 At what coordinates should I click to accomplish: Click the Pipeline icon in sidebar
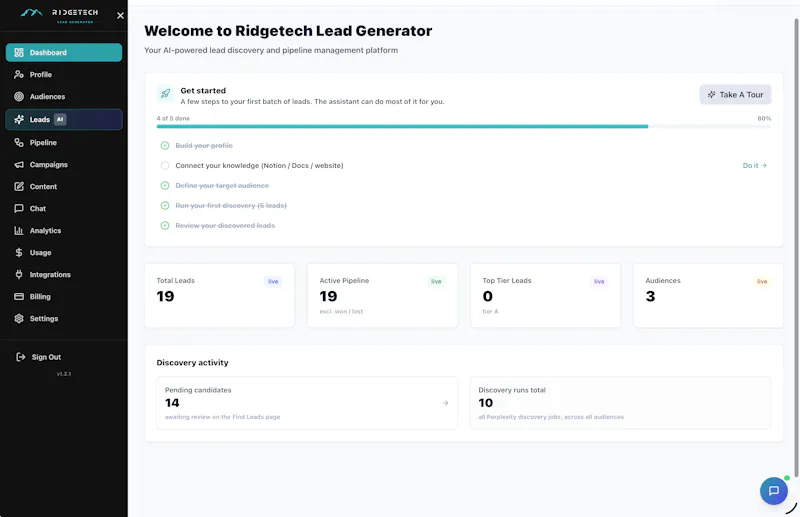click(19, 142)
